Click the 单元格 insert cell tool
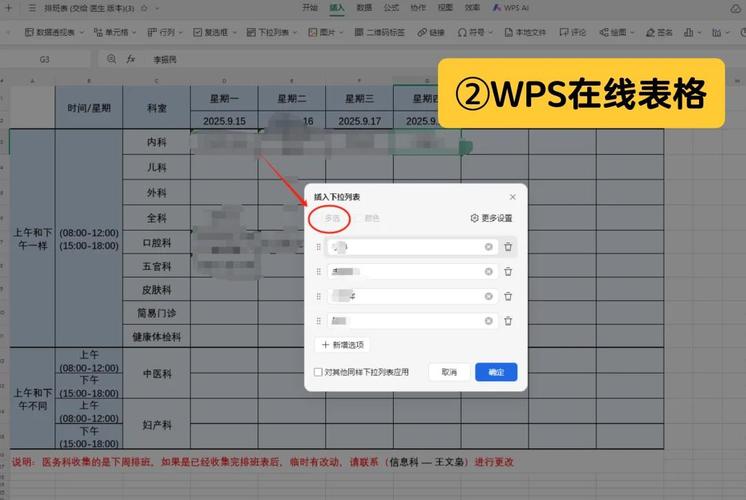Screen dimensions: 746x500 click(x=111, y=32)
